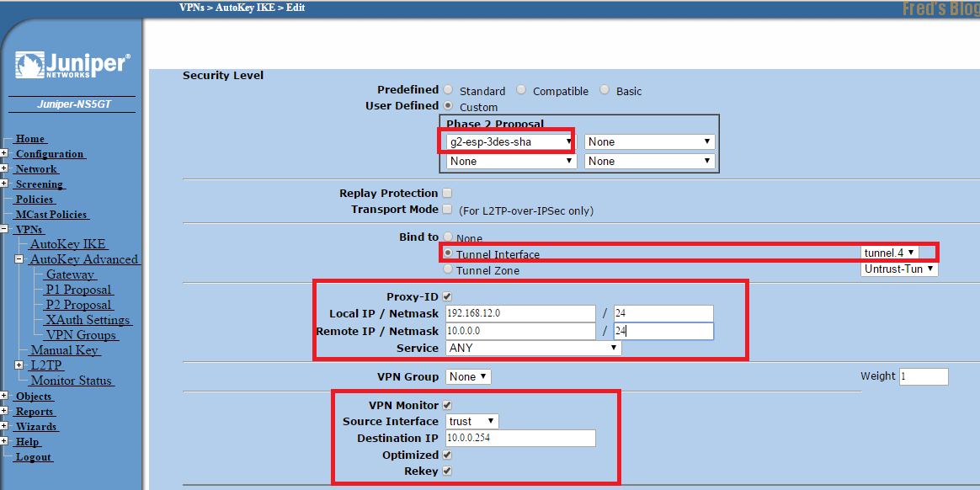Open the P1 Proposal page
The image size is (980, 490).
click(x=79, y=290)
